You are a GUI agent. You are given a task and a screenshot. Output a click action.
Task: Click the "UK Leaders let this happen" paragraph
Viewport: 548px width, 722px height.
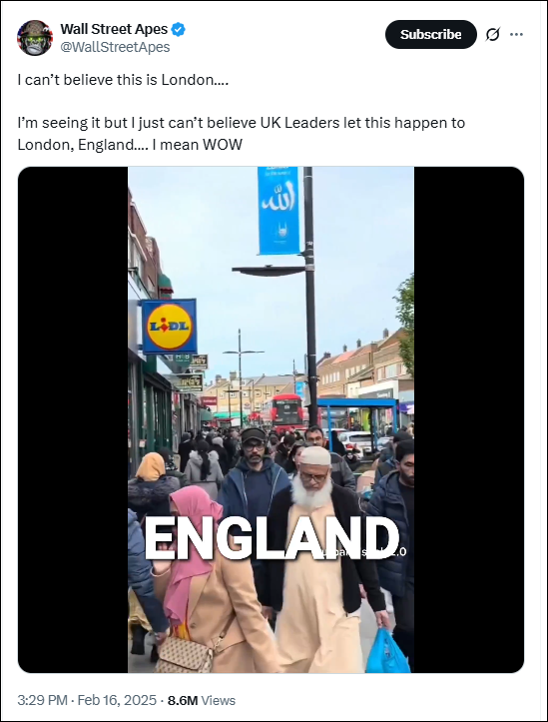pos(241,134)
